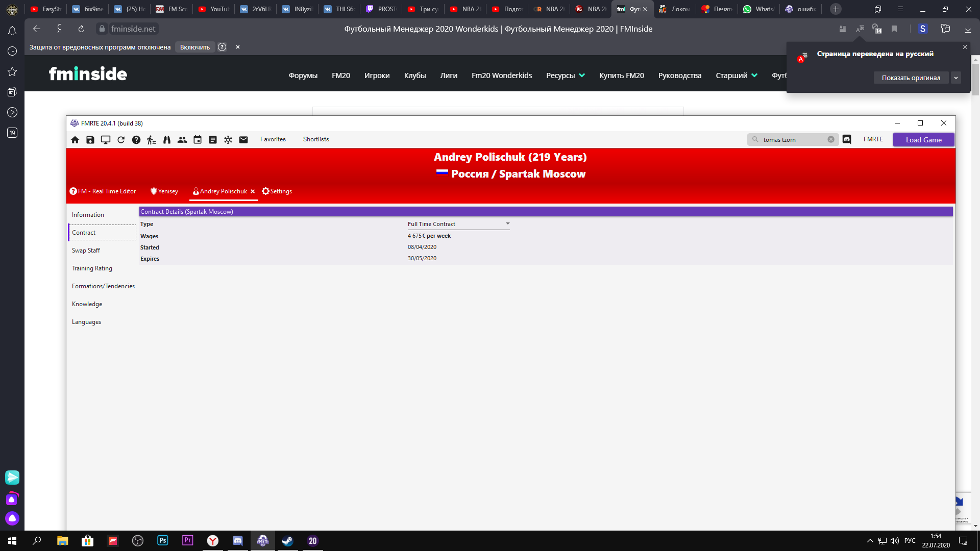The image size is (980, 551).
Task: Clear the tomas tzorn search text
Action: tap(831, 139)
